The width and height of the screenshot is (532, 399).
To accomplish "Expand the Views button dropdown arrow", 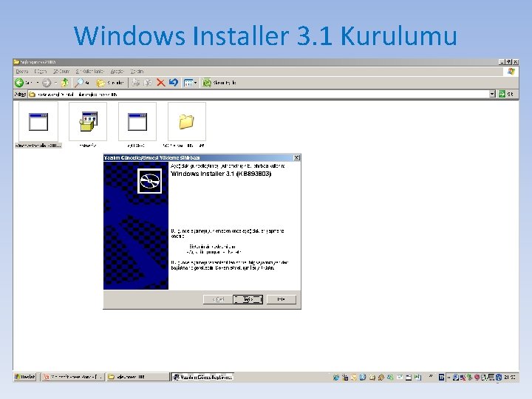I will pyautogui.click(x=195, y=83).
